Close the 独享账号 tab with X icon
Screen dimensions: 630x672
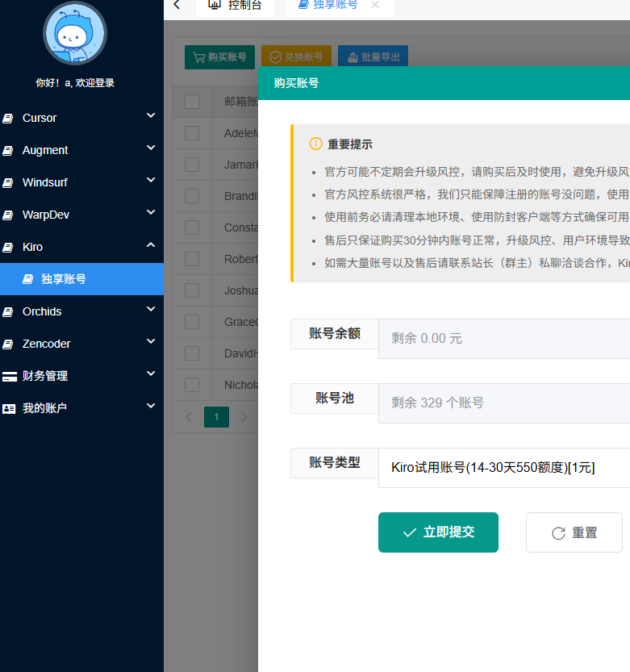(x=374, y=5)
